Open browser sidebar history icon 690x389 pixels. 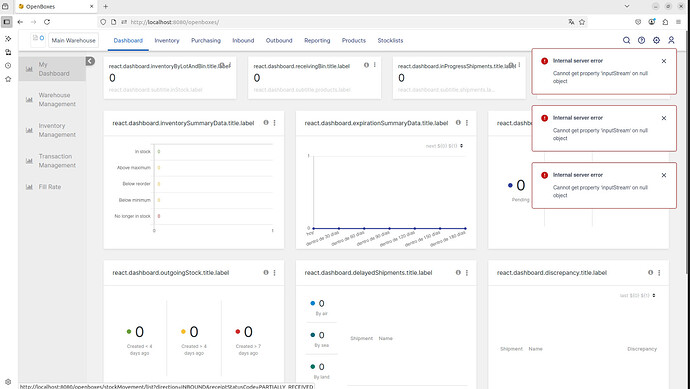click(x=7, y=66)
